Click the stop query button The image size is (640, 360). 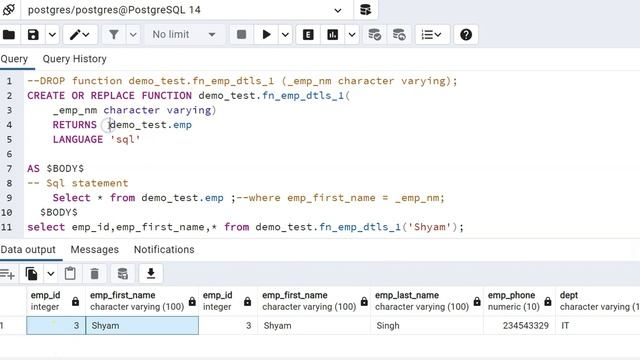tap(241, 35)
